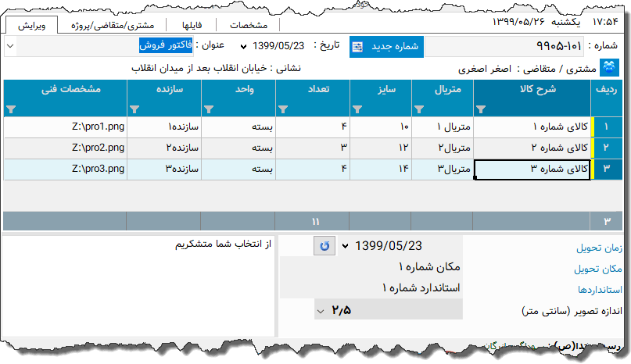Image resolution: width=631 pixels, height=364 pixels.
Task: Filter the مشخصات فنی column
Action: pyautogui.click(x=11, y=109)
